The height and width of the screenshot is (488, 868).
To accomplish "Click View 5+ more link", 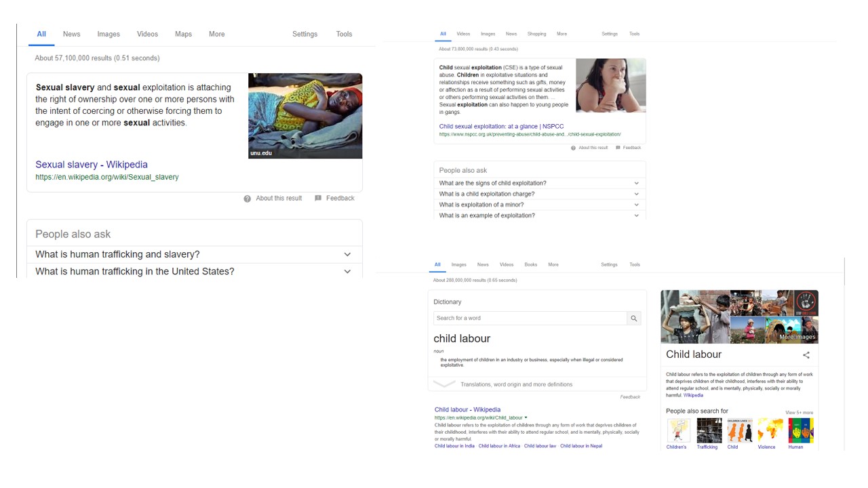I will 799,412.
